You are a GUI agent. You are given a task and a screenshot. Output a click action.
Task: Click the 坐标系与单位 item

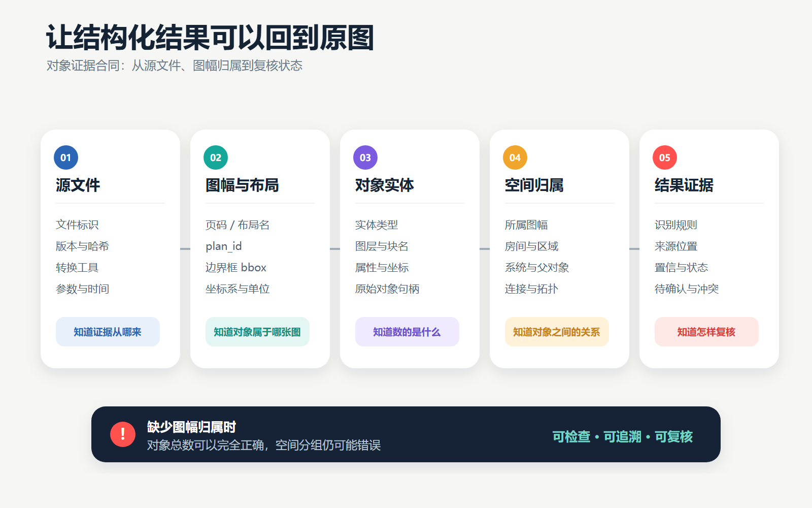coord(238,289)
